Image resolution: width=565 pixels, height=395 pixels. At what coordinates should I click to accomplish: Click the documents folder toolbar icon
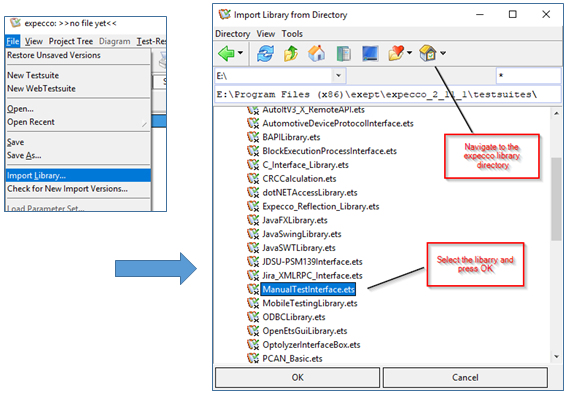click(x=344, y=54)
